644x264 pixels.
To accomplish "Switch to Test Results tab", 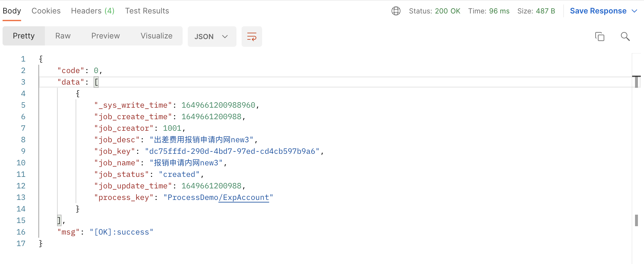I will click(x=147, y=11).
